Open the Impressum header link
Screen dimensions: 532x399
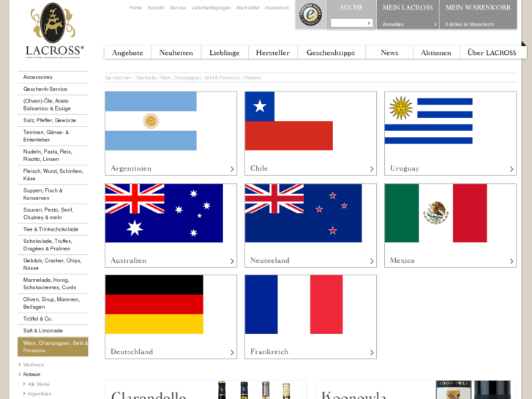pos(277,7)
